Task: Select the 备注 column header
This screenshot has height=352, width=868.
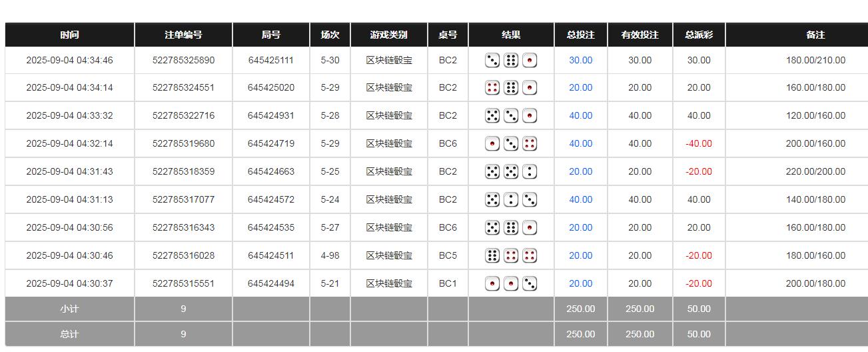Action: pyautogui.click(x=815, y=35)
